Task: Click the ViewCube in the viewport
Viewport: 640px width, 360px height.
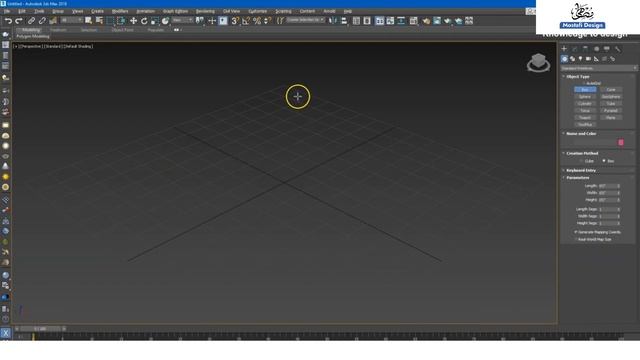Action: pyautogui.click(x=538, y=62)
